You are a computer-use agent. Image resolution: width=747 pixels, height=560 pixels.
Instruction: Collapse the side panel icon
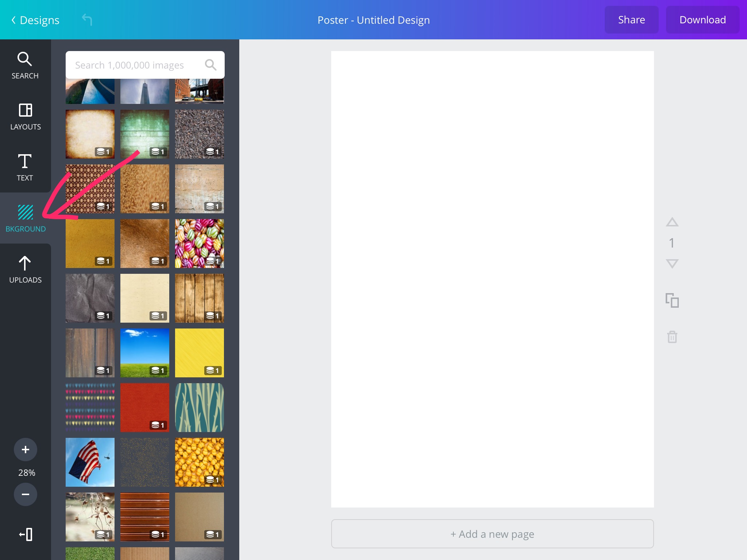(x=26, y=534)
